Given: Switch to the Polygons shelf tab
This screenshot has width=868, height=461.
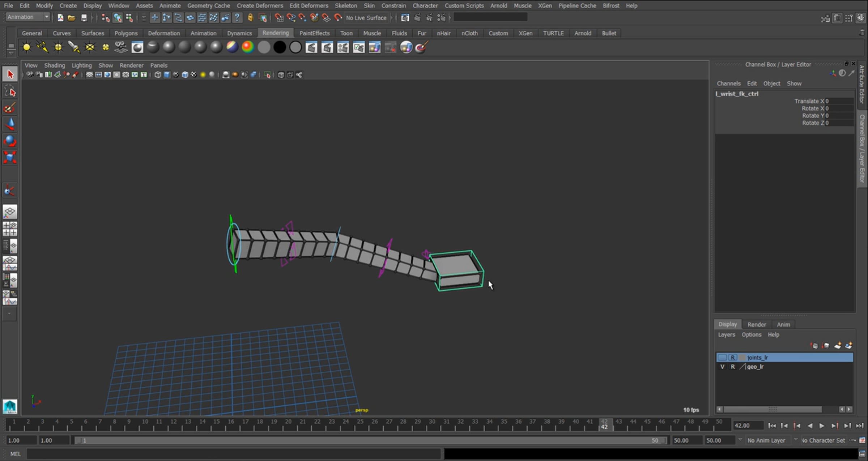Looking at the screenshot, I should [x=126, y=33].
